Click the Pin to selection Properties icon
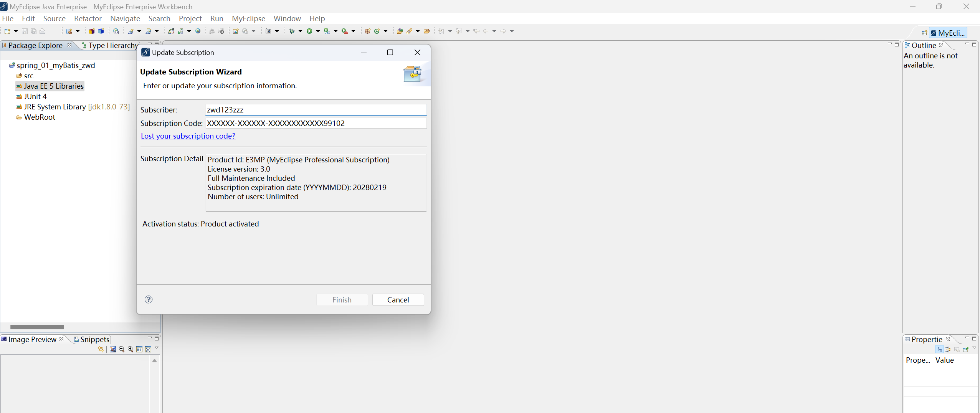The image size is (980, 413). coord(966,349)
